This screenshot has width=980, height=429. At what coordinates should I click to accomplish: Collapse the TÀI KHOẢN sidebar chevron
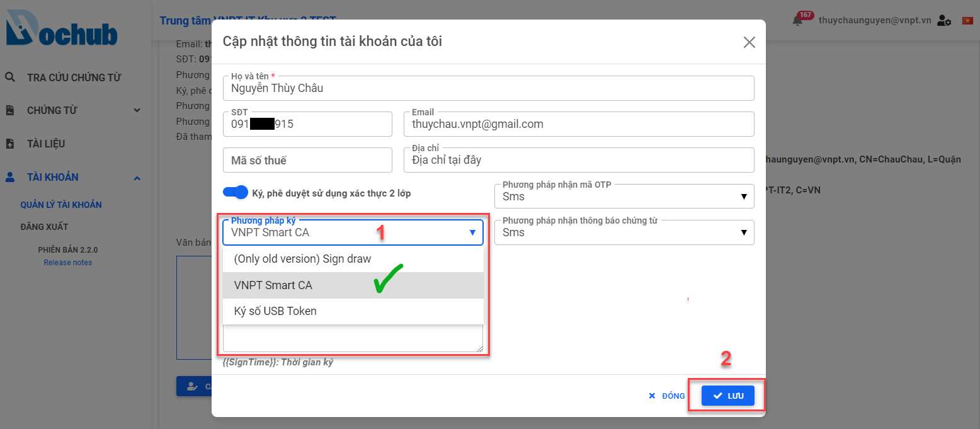point(137,178)
